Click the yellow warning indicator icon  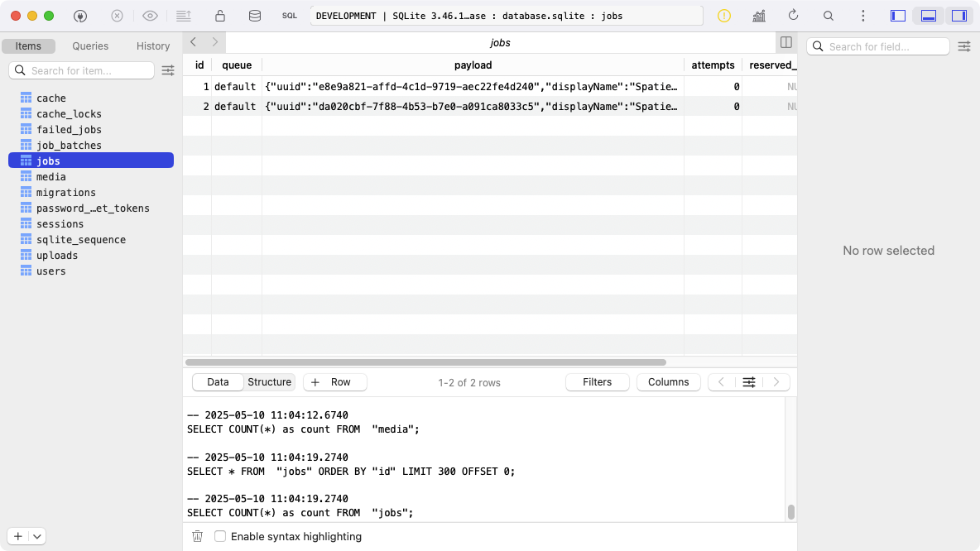(724, 16)
